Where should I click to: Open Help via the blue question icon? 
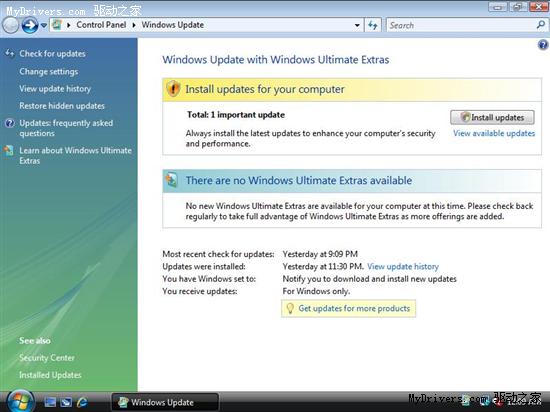[543, 45]
